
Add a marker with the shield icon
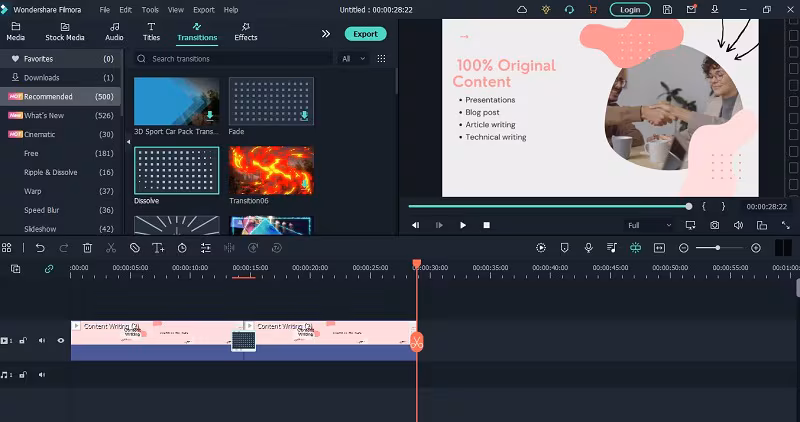(564, 248)
